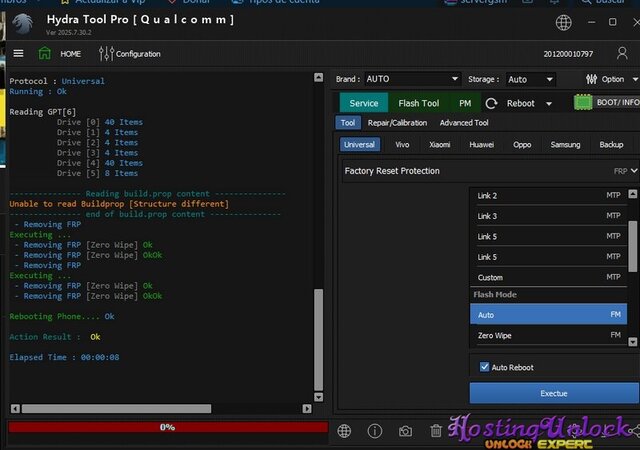Click the globe icon in title bar
The image size is (640, 450).
point(564,22)
